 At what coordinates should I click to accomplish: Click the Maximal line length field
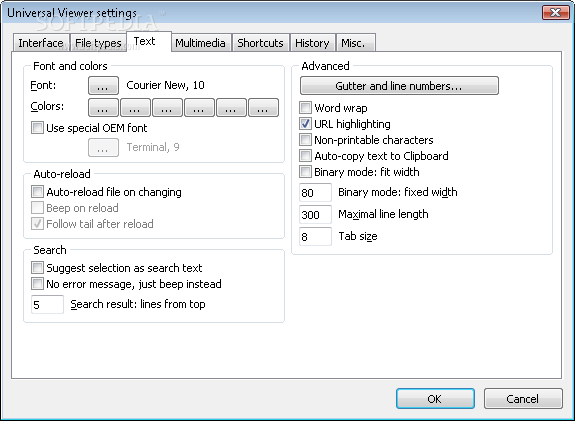tap(315, 215)
